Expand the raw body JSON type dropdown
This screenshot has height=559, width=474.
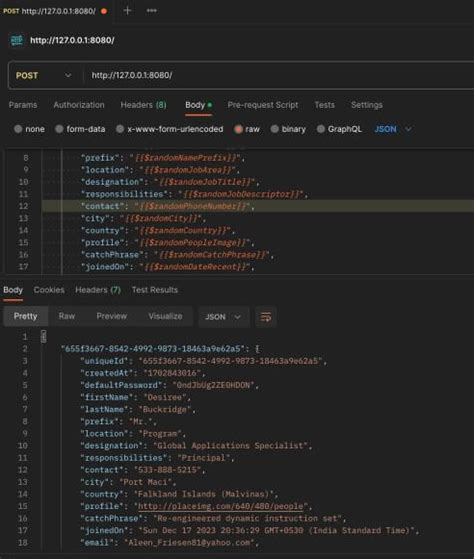(393, 129)
